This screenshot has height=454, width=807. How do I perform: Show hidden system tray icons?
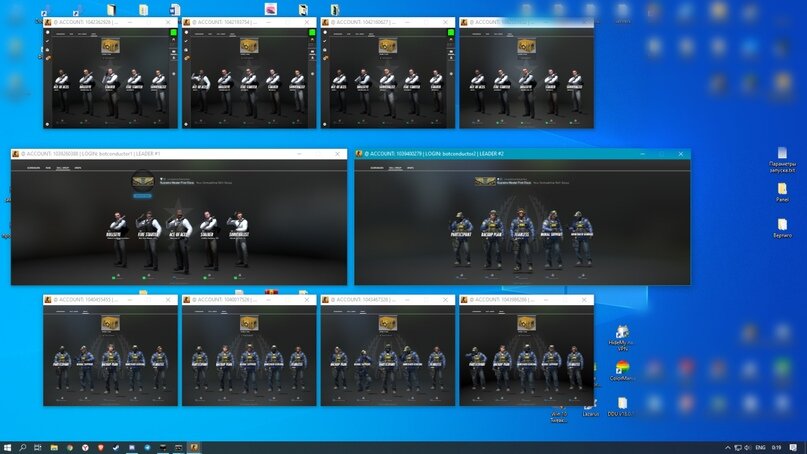(727, 448)
